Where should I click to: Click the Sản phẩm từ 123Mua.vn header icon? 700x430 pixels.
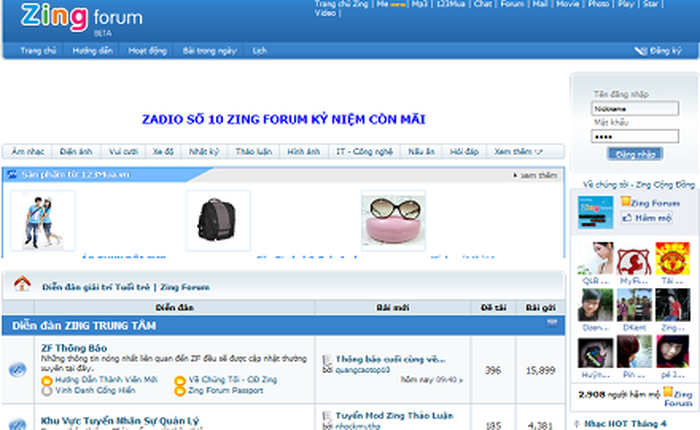pos(12,175)
